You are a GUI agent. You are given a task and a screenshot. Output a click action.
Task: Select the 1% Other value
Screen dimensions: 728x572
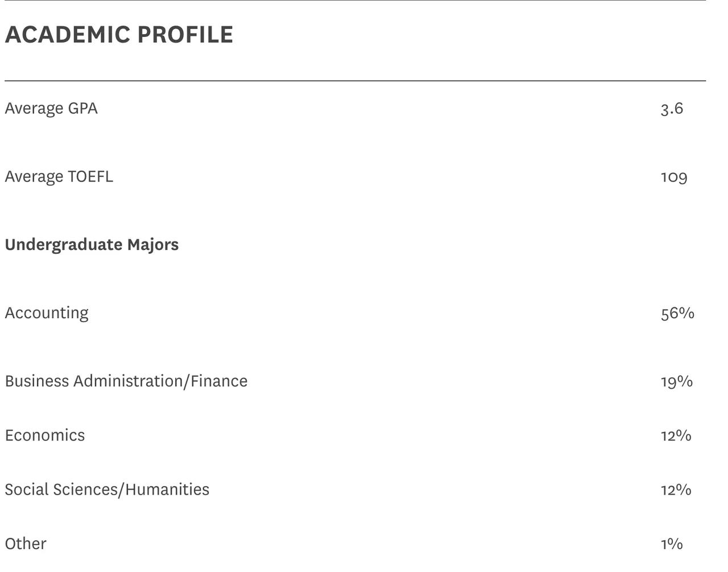pyautogui.click(x=672, y=544)
